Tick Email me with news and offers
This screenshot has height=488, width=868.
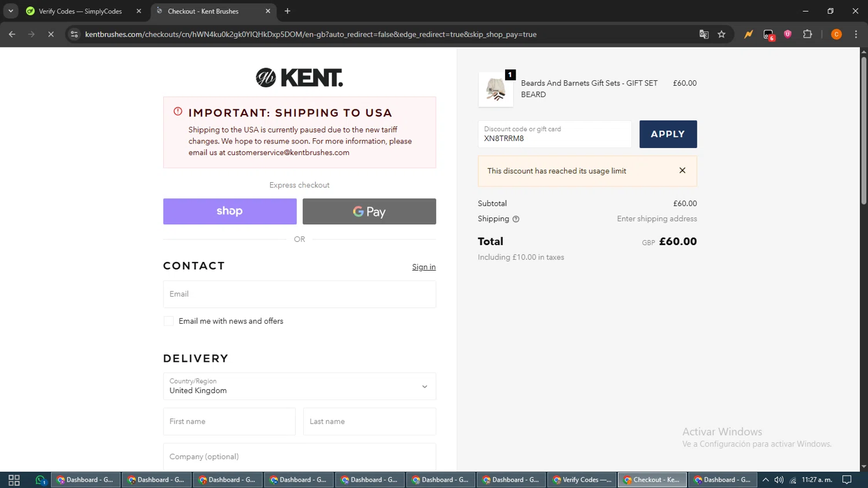click(168, 321)
